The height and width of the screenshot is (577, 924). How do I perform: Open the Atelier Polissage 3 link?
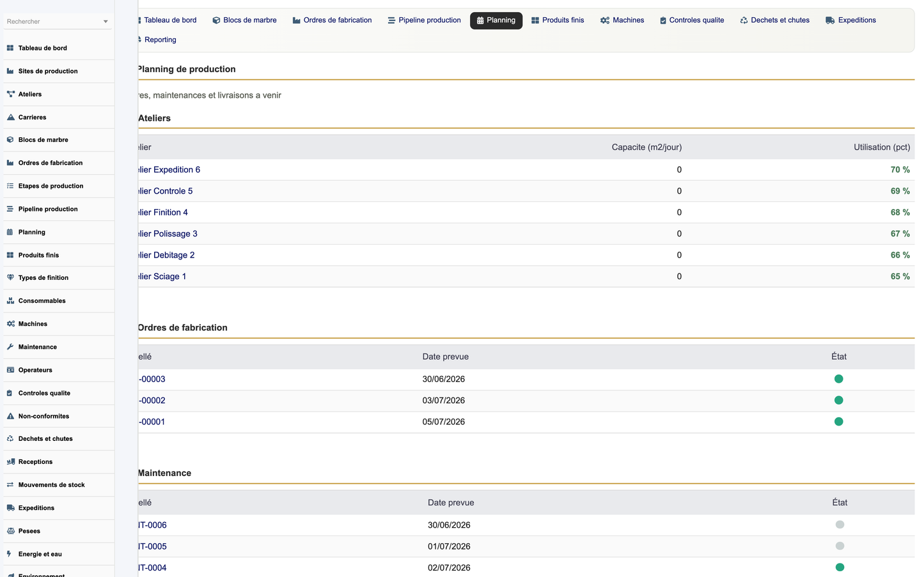[168, 234]
